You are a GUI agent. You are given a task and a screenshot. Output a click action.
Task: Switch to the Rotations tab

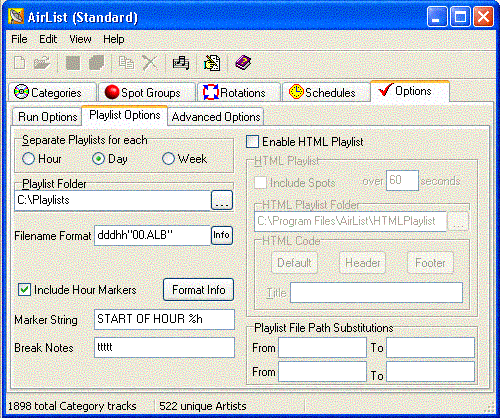click(x=239, y=92)
